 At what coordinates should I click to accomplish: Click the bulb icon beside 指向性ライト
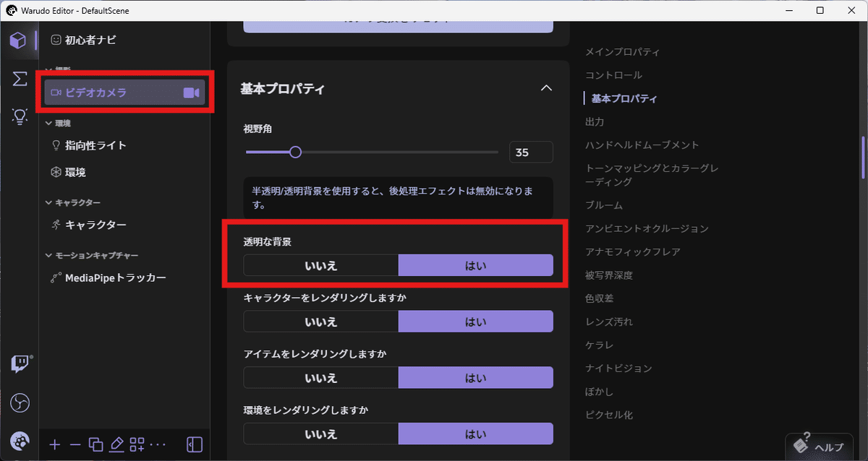(56, 145)
